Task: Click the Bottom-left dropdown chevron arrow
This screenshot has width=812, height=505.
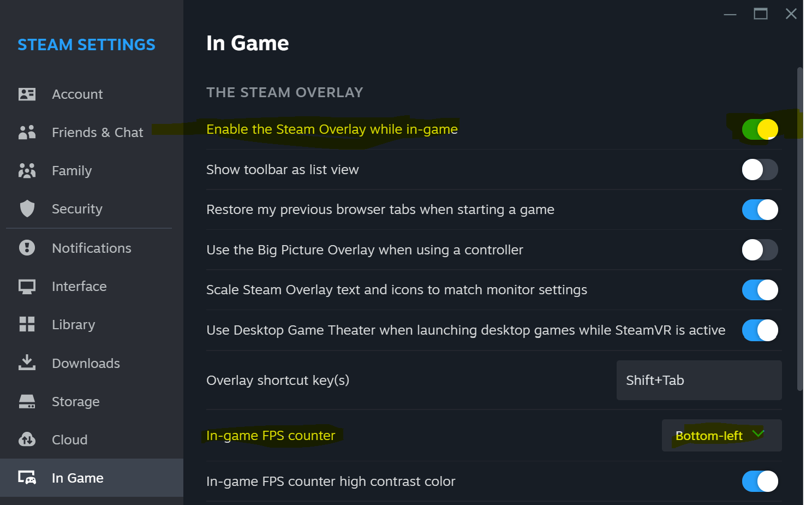Action: point(759,434)
